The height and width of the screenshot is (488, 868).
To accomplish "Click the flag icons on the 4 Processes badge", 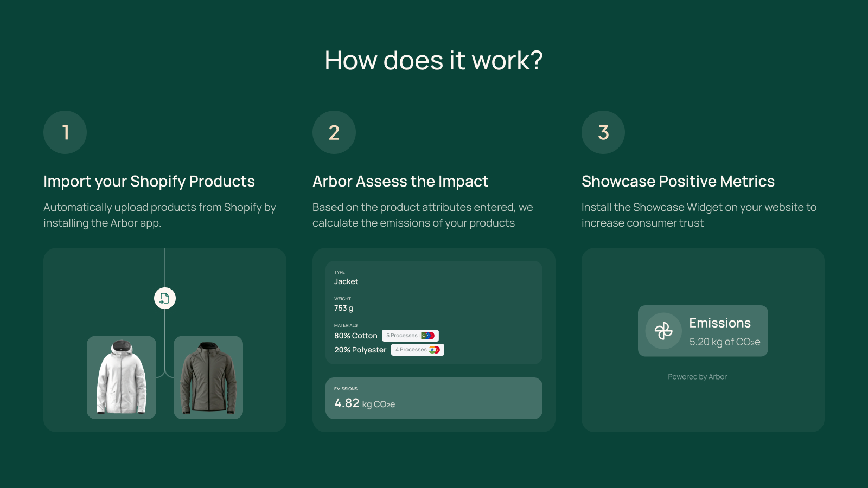I will (435, 350).
